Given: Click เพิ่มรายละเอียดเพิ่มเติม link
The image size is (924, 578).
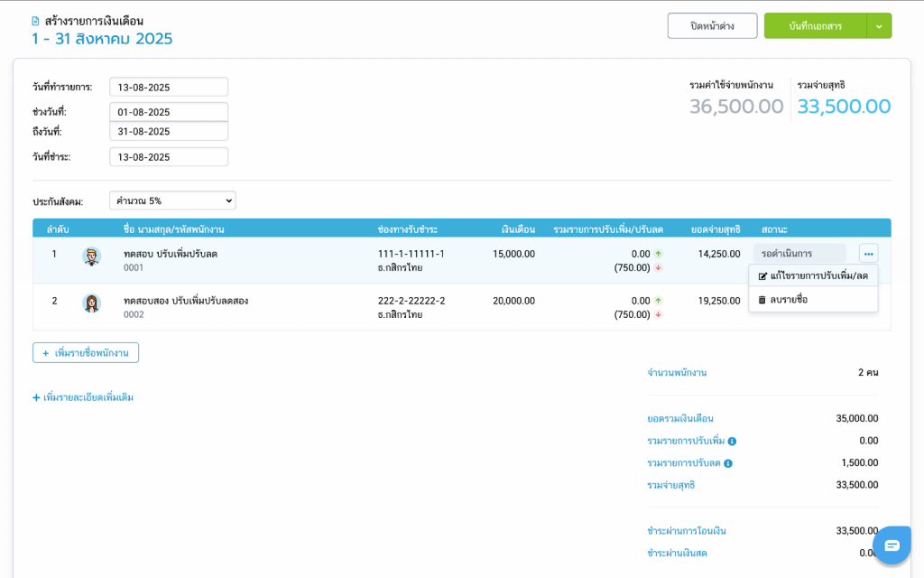Looking at the screenshot, I should 83,397.
